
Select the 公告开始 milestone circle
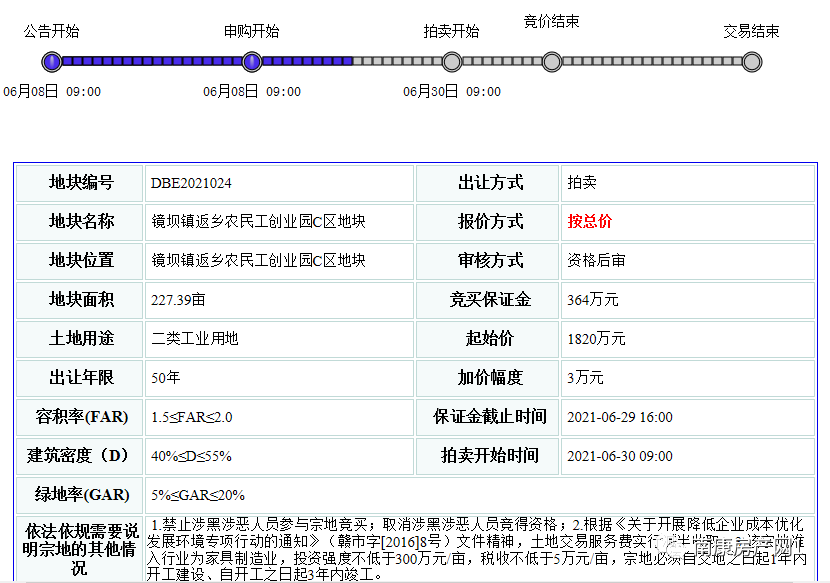click(x=52, y=61)
